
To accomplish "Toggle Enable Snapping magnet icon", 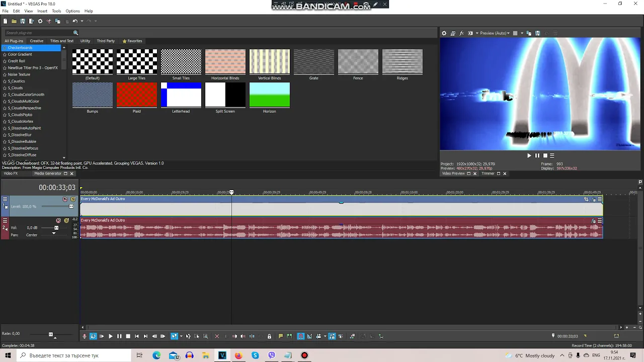I will 300,336.
